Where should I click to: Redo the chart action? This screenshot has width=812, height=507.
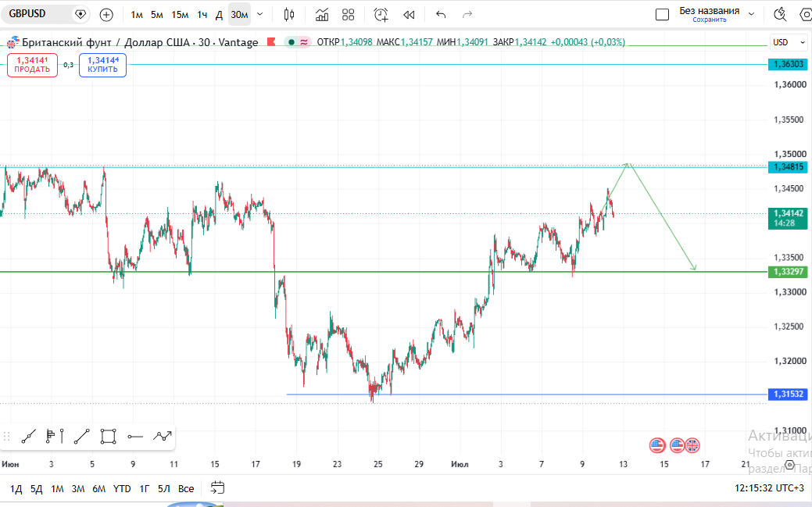467,15
